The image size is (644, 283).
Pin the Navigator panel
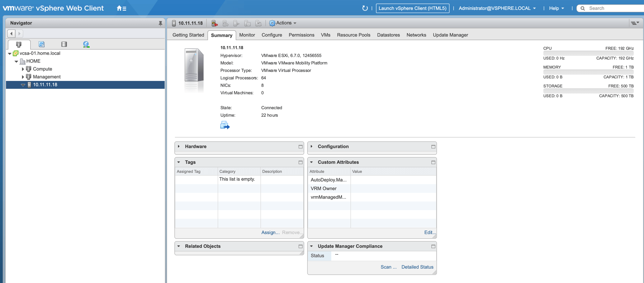point(160,23)
